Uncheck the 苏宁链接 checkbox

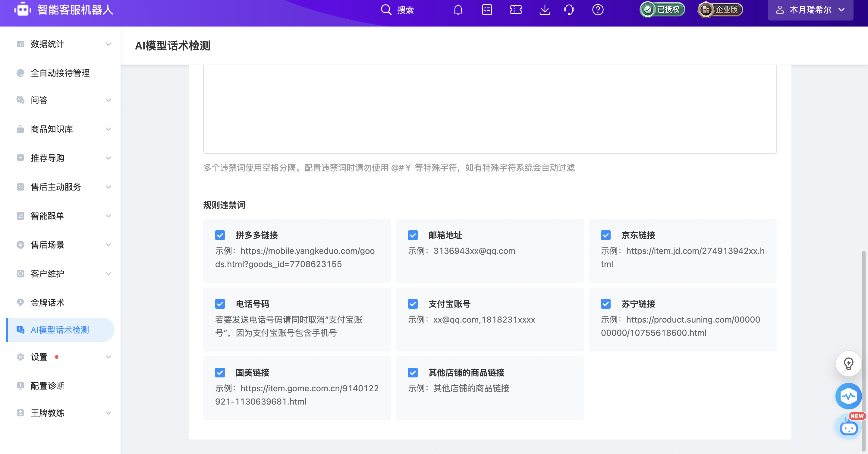pos(605,304)
